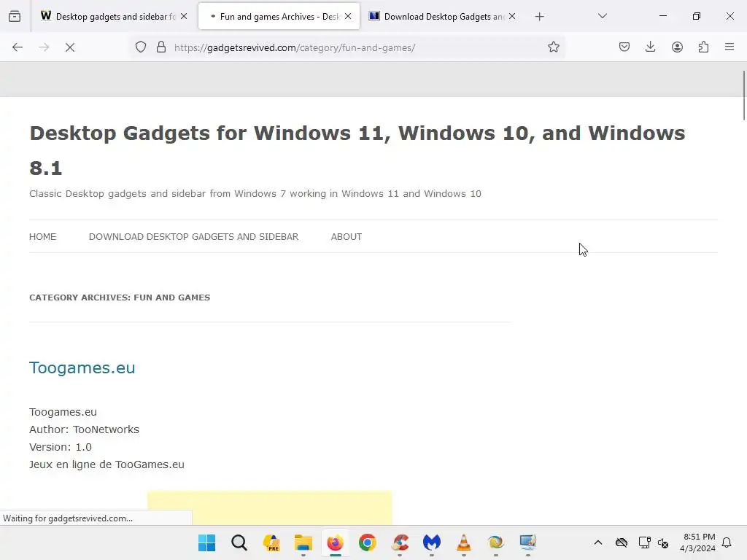Save page to Pocket

624,47
